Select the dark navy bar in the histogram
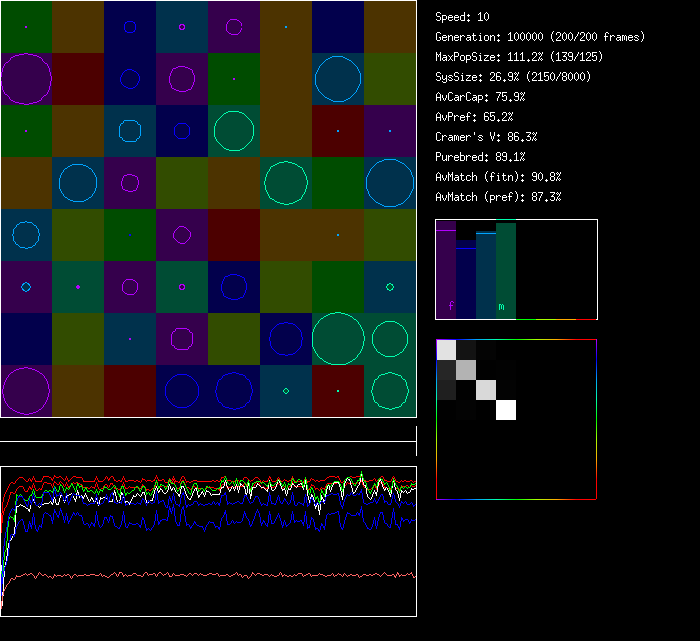This screenshot has width=700, height=641. point(466,282)
